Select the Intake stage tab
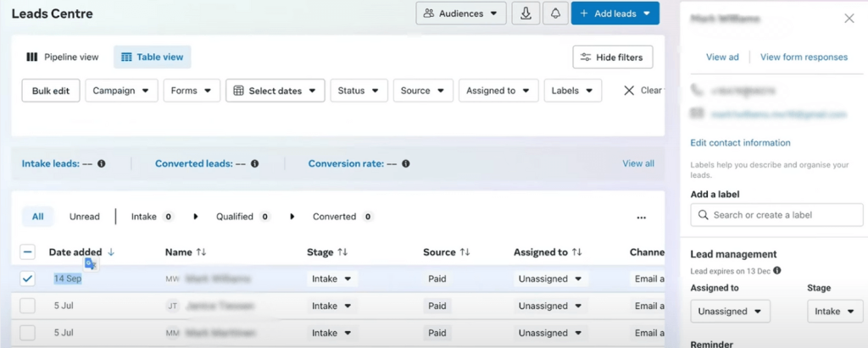868x348 pixels. [x=153, y=217]
